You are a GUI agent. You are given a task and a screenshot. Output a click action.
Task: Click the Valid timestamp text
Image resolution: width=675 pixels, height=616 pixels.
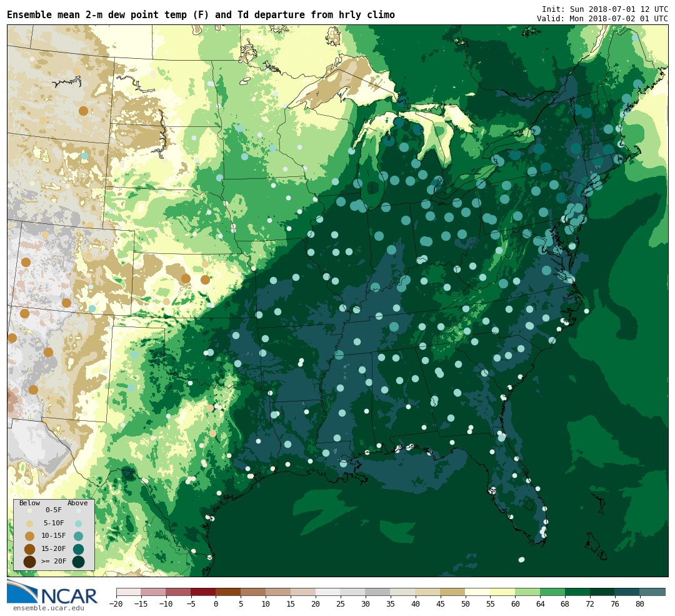coord(602,19)
